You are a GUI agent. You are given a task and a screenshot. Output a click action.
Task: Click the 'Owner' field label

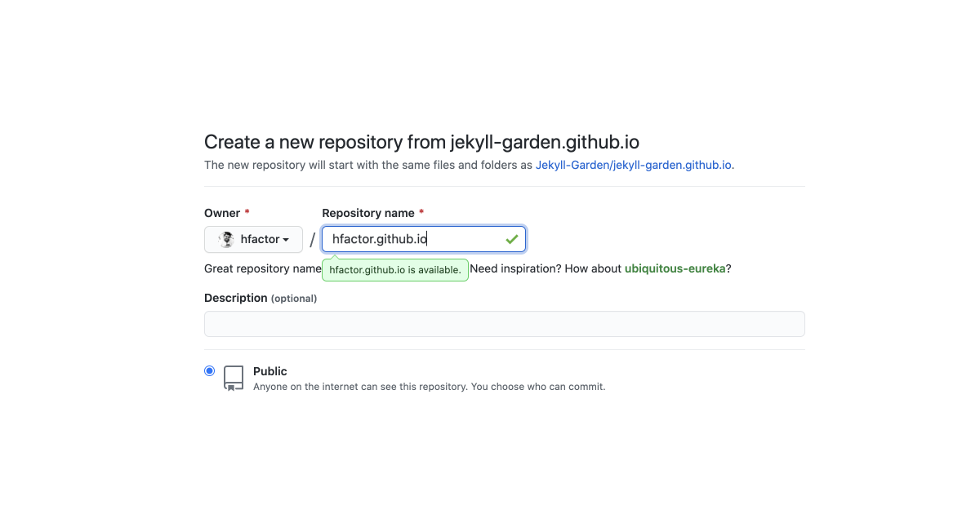pyautogui.click(x=222, y=213)
